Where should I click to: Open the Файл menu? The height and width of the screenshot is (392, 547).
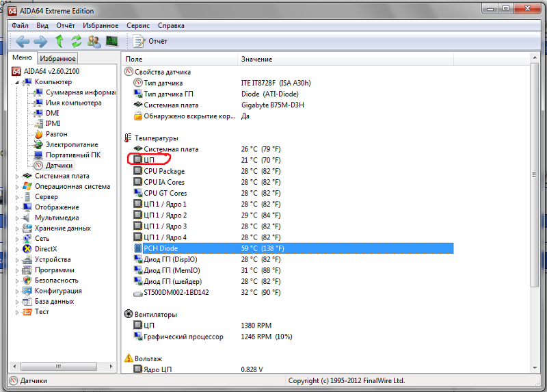click(20, 25)
